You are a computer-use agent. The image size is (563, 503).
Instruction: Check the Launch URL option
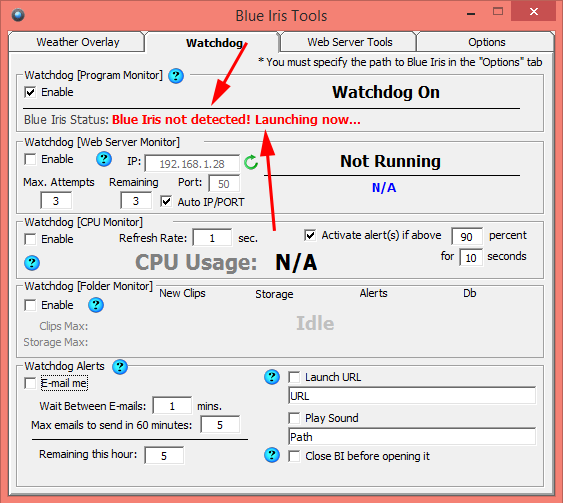pos(294,377)
